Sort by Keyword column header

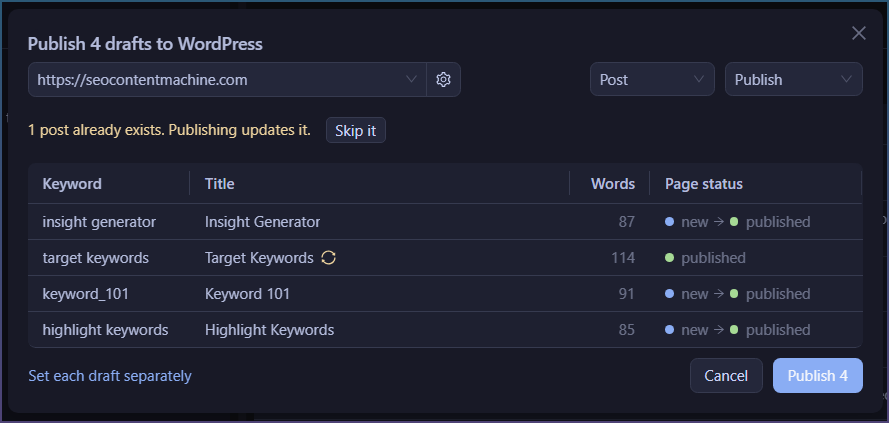(72, 184)
